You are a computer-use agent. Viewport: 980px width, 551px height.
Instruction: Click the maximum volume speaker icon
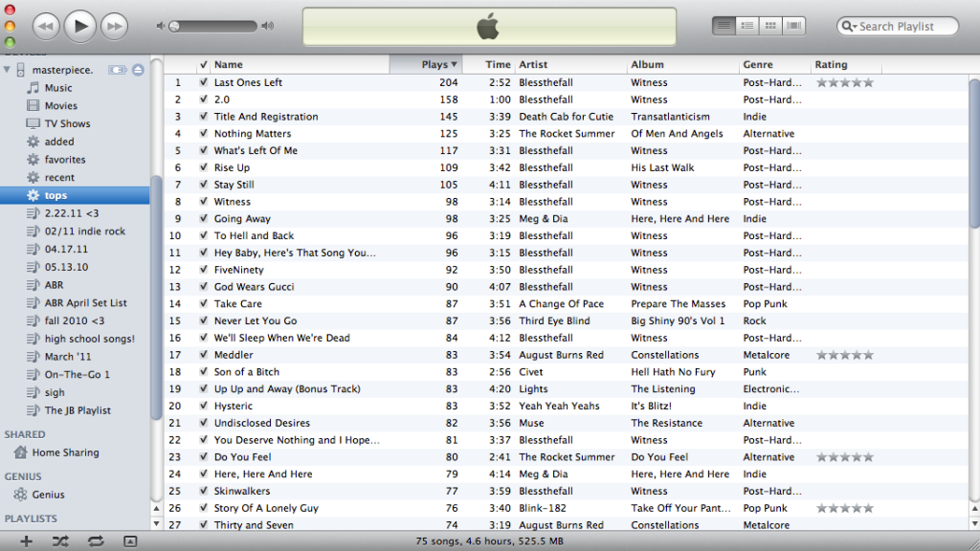pyautogui.click(x=268, y=26)
